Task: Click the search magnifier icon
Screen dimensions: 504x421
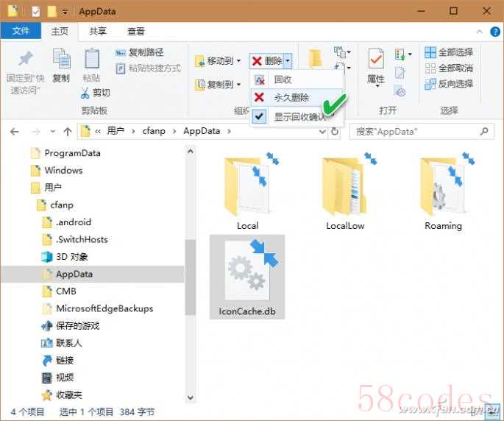Action: [484, 131]
